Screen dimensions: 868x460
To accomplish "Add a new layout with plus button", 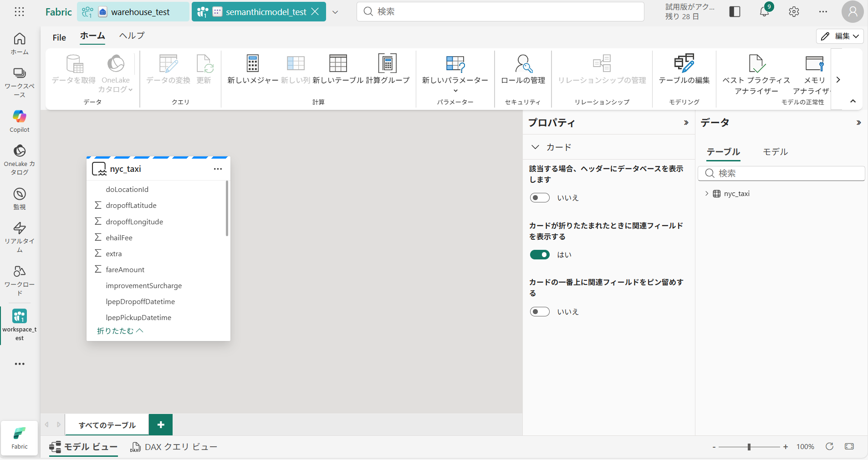I will click(161, 425).
